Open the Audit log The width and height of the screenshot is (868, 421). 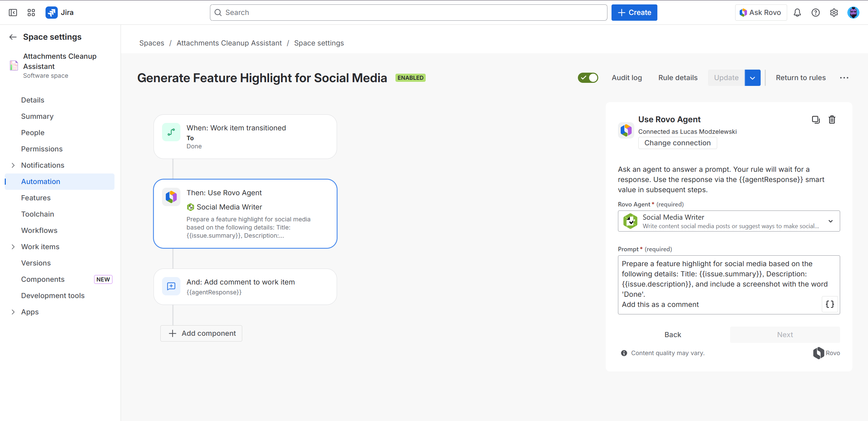[626, 77]
